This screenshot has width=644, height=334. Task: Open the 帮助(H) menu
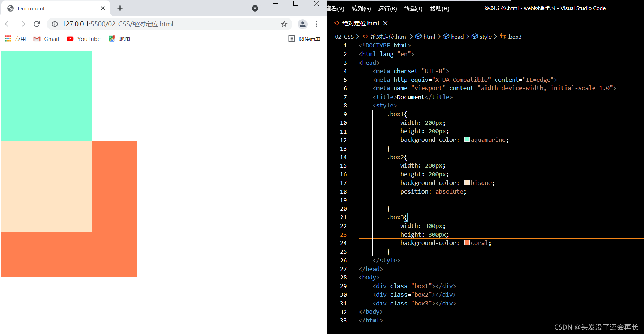pyautogui.click(x=439, y=8)
